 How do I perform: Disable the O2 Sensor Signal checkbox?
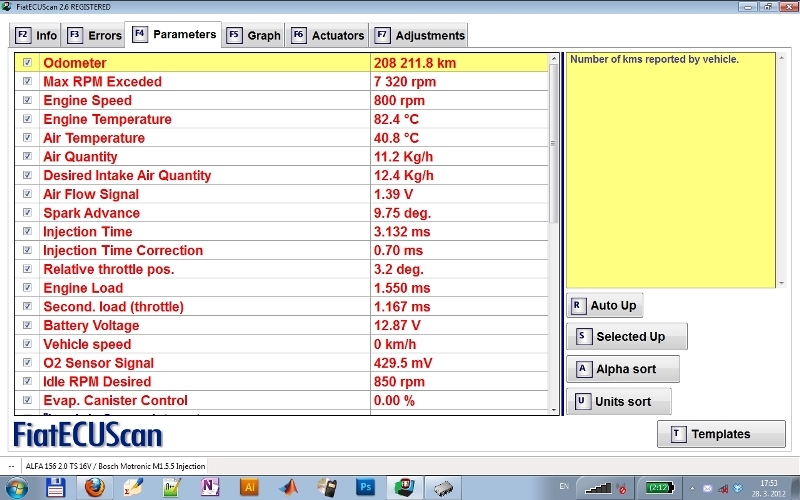coord(27,363)
